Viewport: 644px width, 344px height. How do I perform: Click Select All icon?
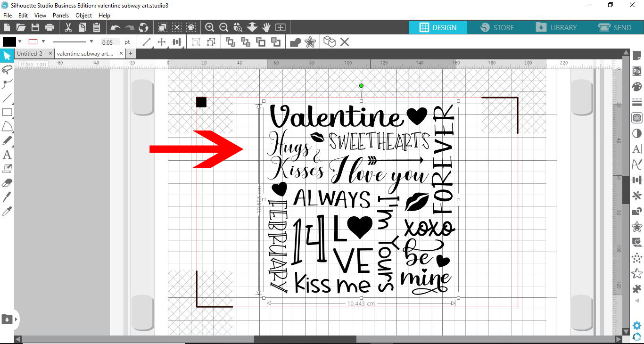click(163, 27)
